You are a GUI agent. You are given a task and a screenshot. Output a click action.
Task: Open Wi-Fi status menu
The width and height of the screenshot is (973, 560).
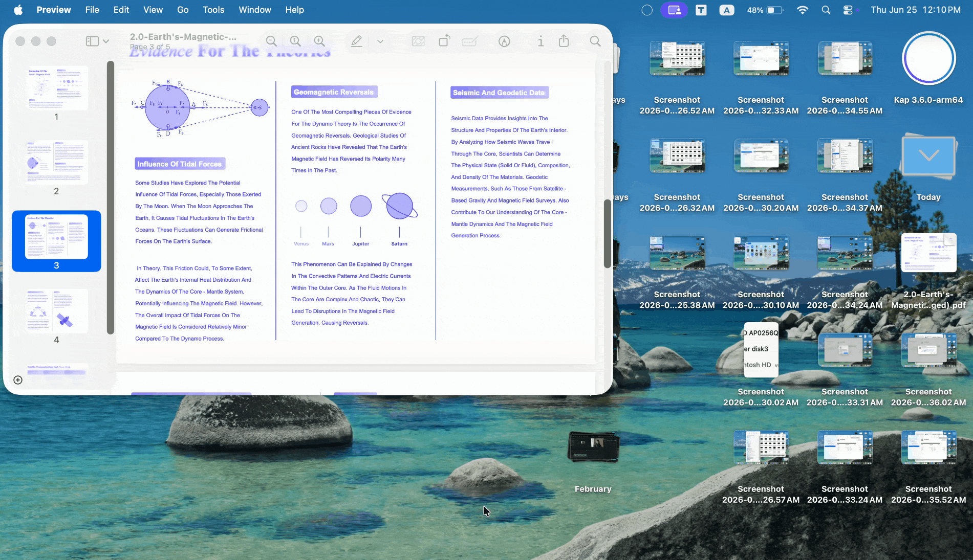(802, 10)
